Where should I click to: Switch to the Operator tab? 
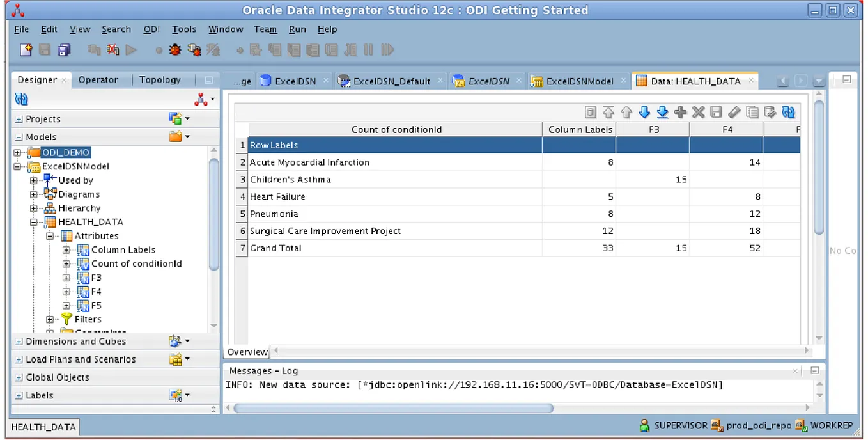(x=98, y=79)
